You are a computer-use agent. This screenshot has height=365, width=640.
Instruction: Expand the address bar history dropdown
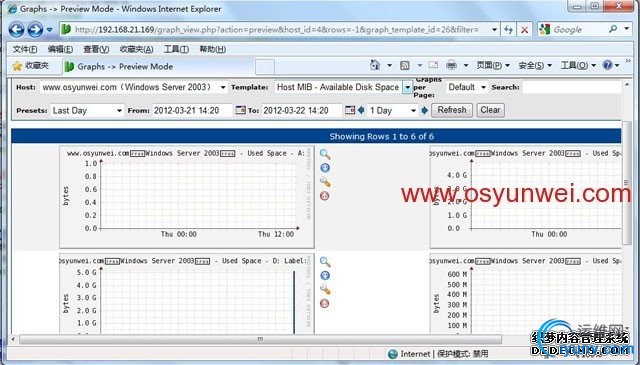coord(494,30)
